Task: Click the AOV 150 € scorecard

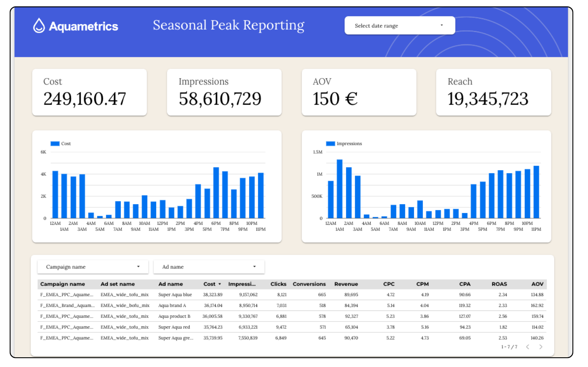Action: 359,92
